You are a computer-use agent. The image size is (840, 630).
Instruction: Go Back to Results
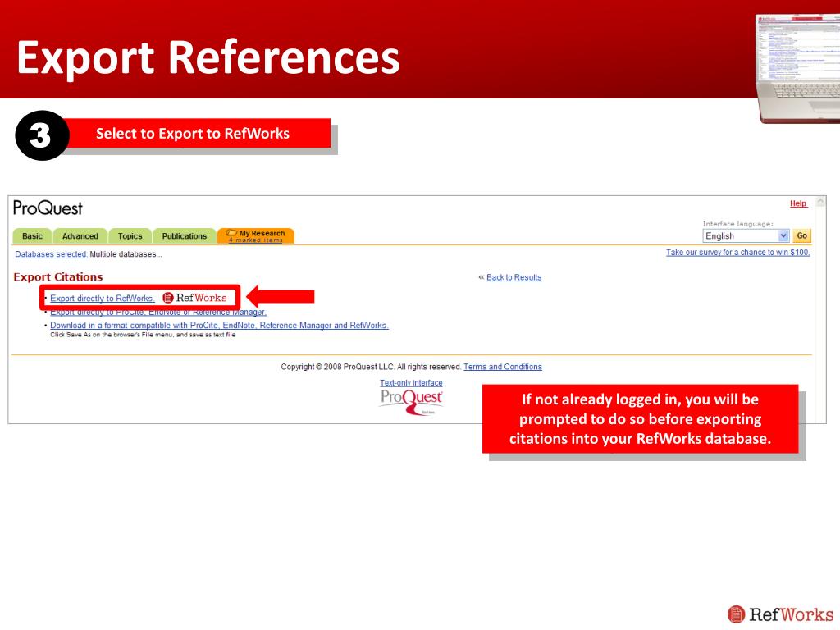[514, 277]
